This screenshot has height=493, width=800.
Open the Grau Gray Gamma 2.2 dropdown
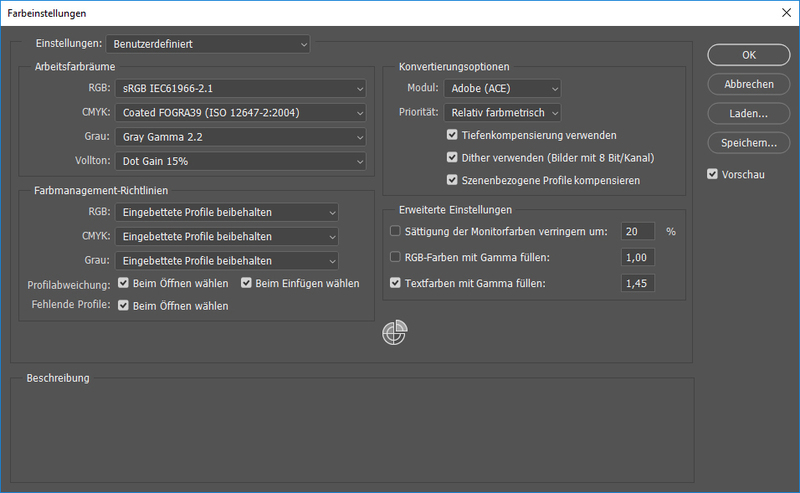point(240,136)
